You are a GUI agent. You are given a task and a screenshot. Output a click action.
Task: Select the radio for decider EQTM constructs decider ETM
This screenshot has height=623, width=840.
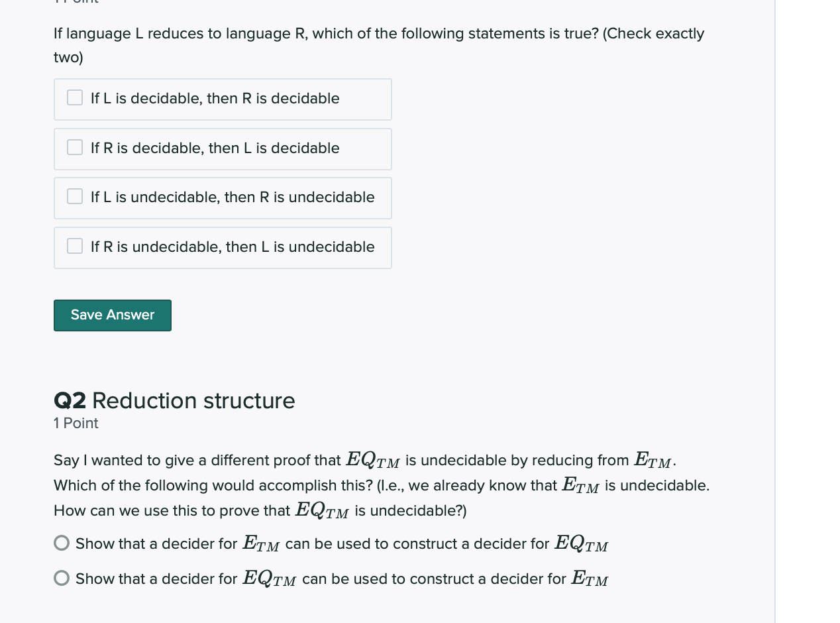tap(61, 577)
